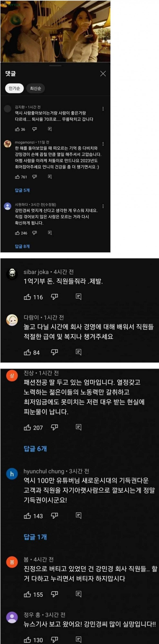Close the 댓글 comments panel
Image resolution: width=159 pixels, height=644 pixels.
point(103,74)
